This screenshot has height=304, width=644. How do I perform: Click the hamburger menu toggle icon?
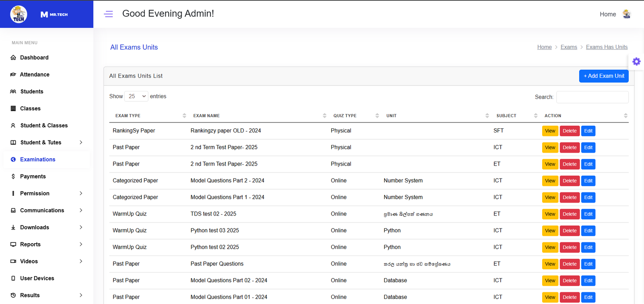click(108, 14)
